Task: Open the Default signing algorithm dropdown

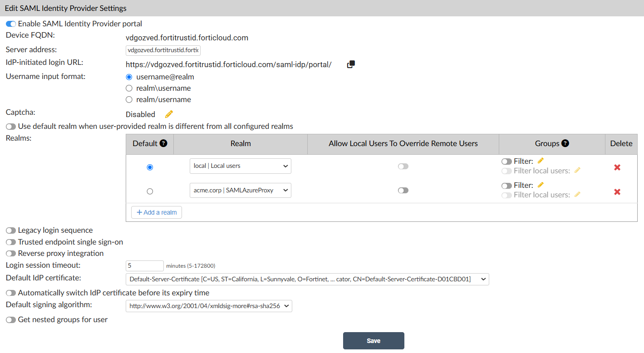Action: pyautogui.click(x=208, y=306)
